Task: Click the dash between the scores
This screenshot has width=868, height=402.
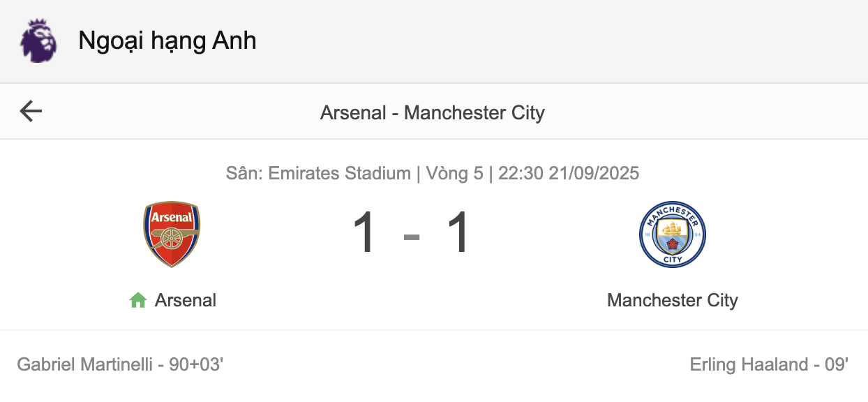Action: click(x=412, y=237)
